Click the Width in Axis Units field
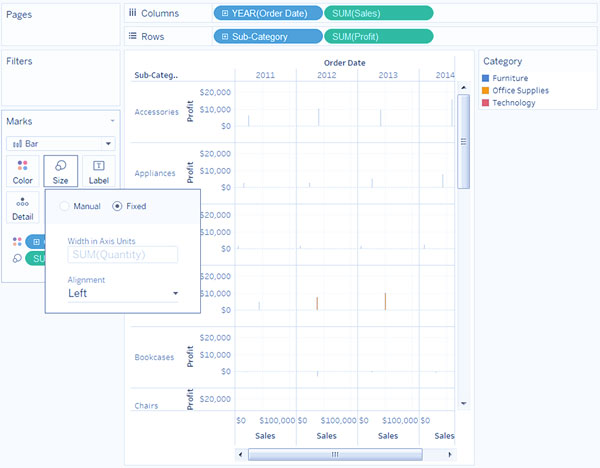The image size is (600, 468). tap(123, 254)
